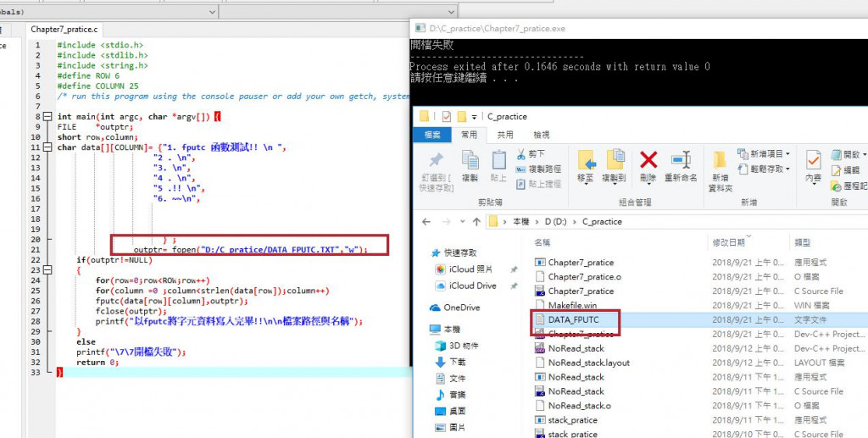
Task: Open 圖片 (Pictures) in navigation pane
Action: [451, 428]
